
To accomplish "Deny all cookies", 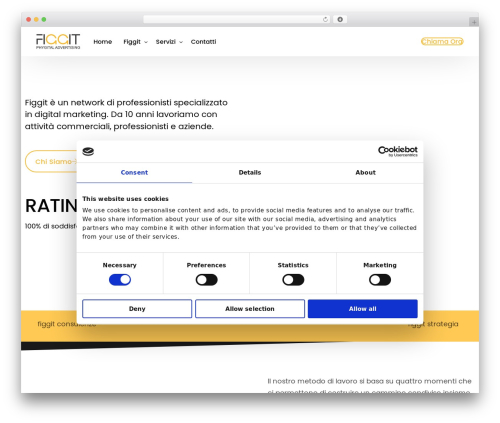I will click(x=137, y=309).
